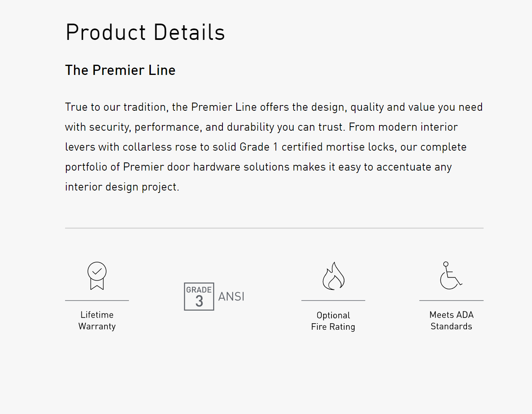Click the "Meets ADA Standards" label
Image resolution: width=532 pixels, height=414 pixels.
[451, 320]
